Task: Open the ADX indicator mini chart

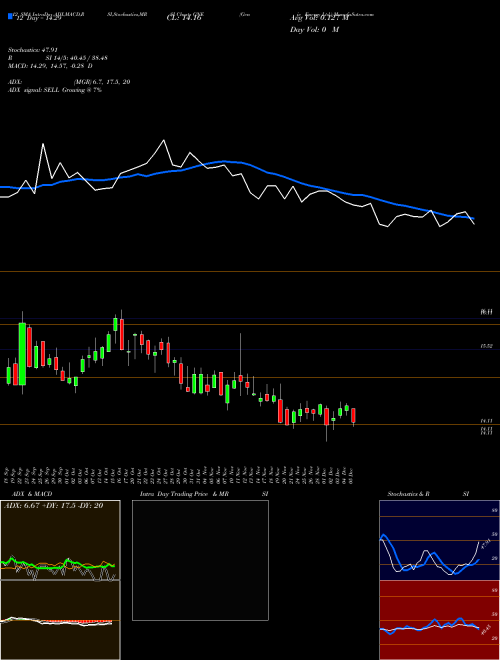Action: (x=60, y=540)
